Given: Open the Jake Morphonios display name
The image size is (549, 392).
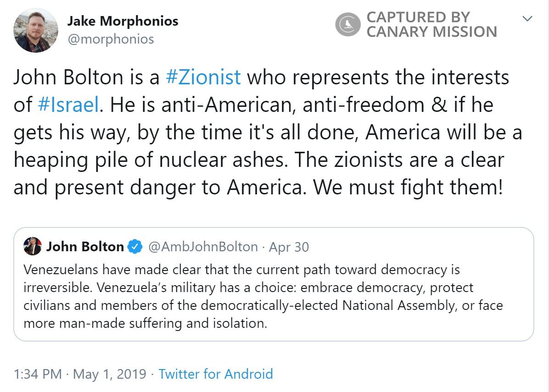Looking at the screenshot, I should click(x=122, y=21).
